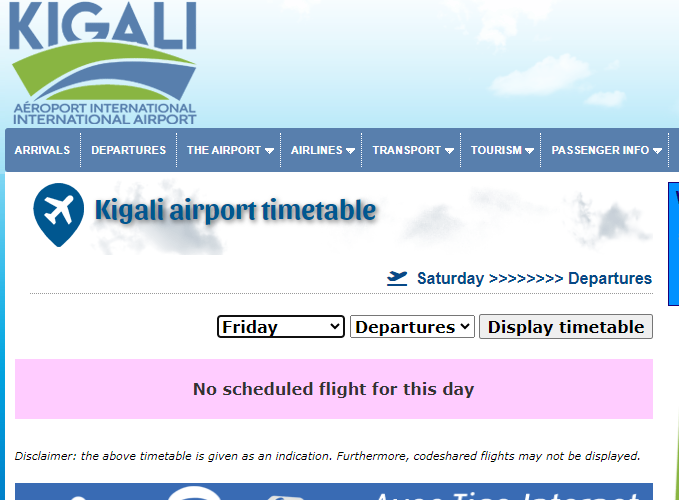Click the Saturday Departures heading link

534,278
